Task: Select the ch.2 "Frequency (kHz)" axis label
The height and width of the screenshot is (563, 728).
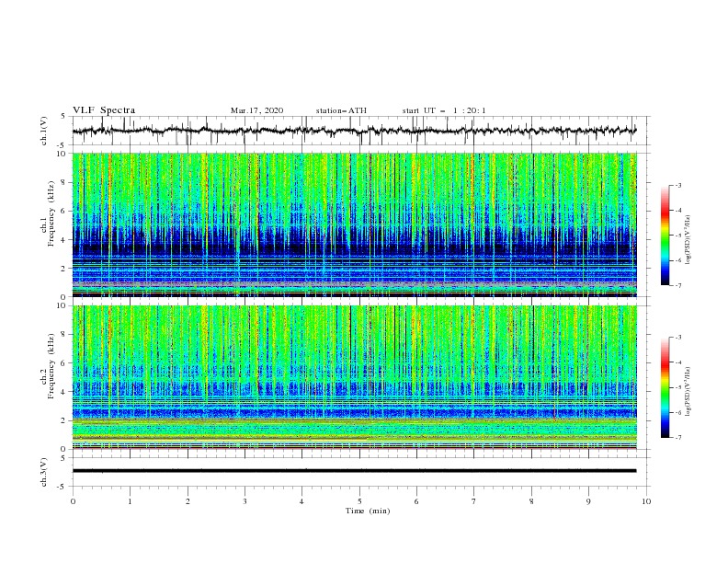Action: (x=51, y=367)
